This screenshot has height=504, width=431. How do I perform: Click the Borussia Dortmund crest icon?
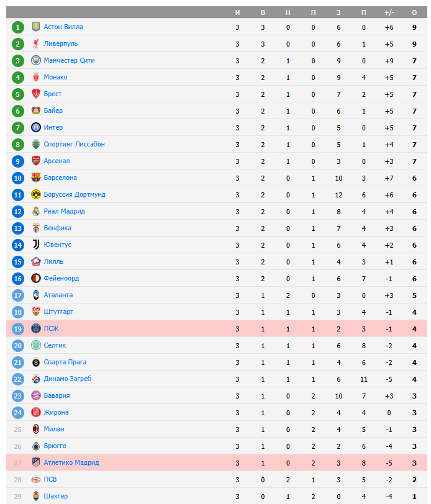pyautogui.click(x=36, y=194)
